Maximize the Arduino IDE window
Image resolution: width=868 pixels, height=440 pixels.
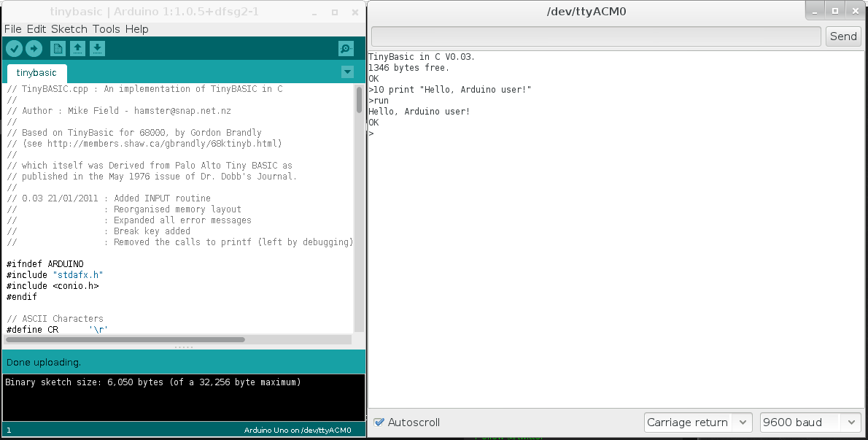[334, 12]
